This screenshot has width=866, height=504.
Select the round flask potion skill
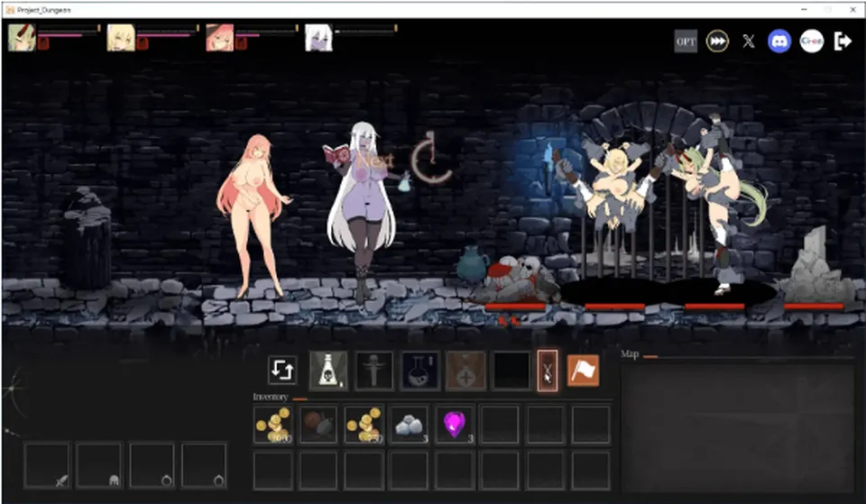click(419, 371)
